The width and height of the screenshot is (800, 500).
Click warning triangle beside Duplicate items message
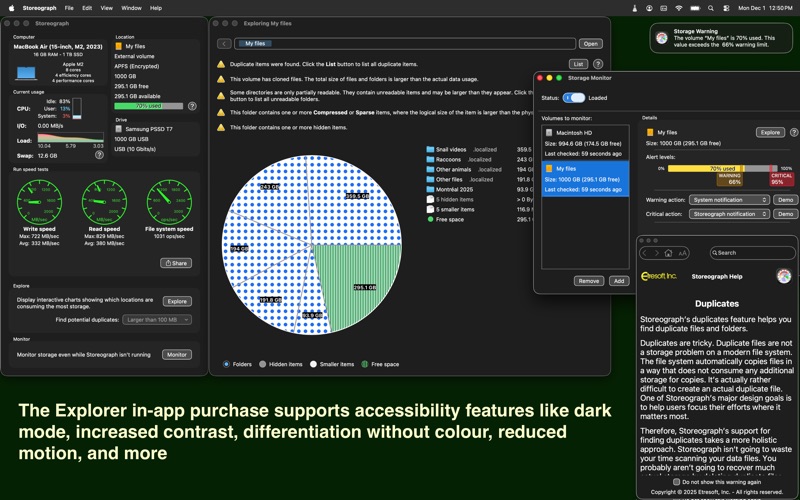pos(221,64)
